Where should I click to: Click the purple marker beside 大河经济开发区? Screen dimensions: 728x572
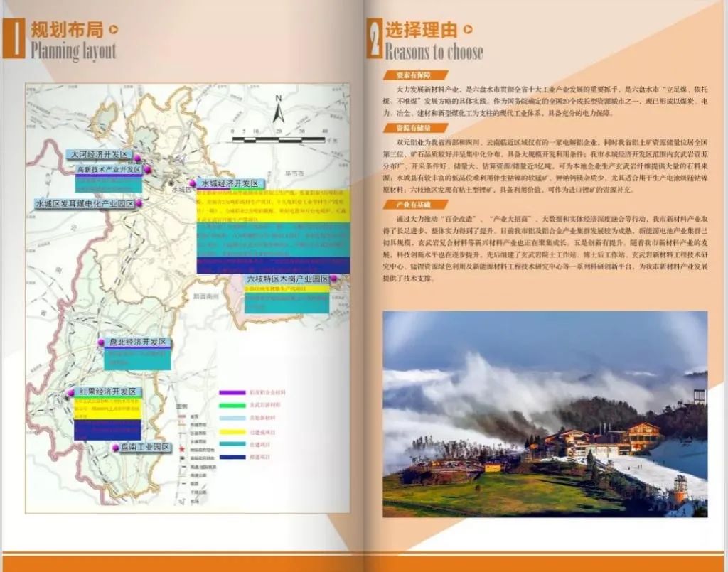click(x=137, y=159)
